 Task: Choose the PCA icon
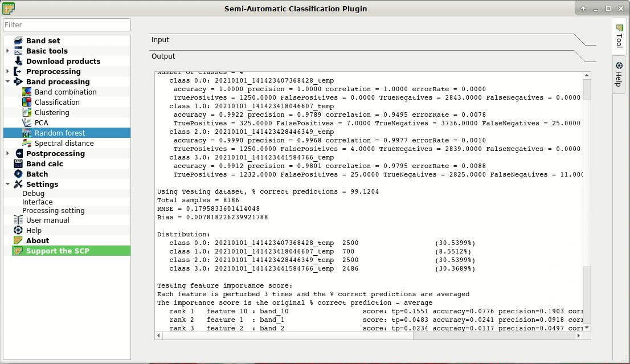point(27,122)
